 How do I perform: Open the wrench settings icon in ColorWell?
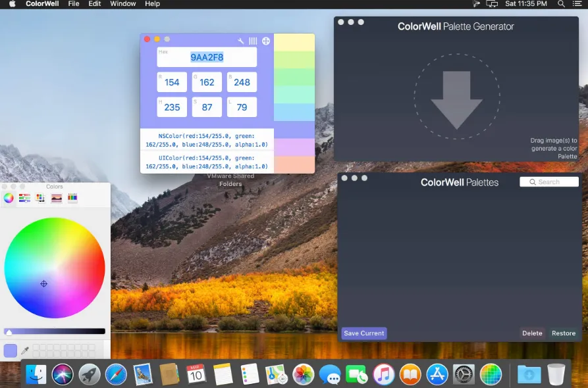point(241,41)
